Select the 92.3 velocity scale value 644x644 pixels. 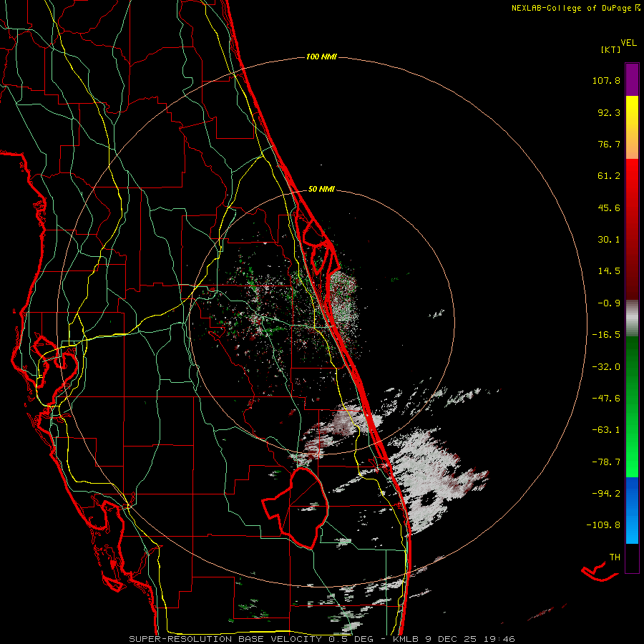(x=609, y=112)
